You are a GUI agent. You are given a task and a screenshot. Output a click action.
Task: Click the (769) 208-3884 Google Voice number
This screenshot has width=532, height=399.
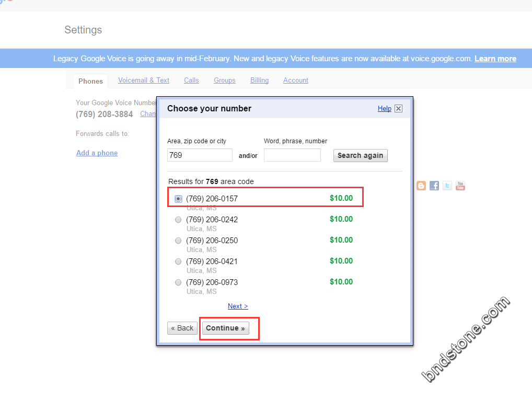[104, 114]
